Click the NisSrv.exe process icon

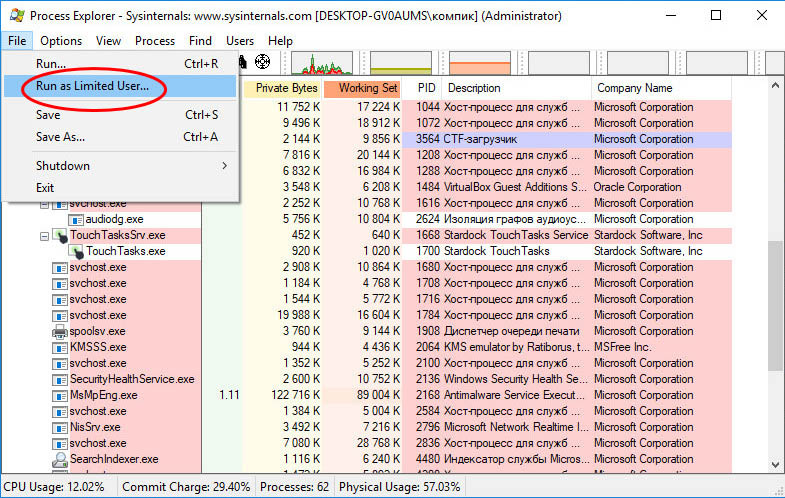60,427
